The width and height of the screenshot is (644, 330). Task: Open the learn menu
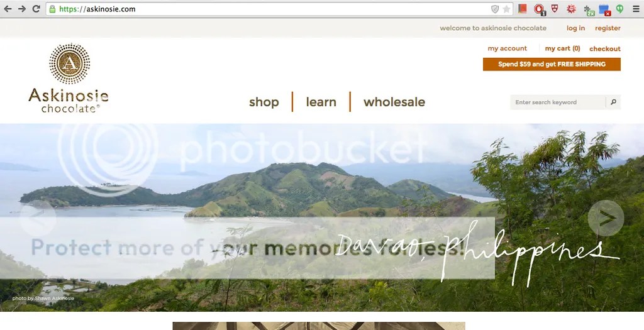click(321, 102)
